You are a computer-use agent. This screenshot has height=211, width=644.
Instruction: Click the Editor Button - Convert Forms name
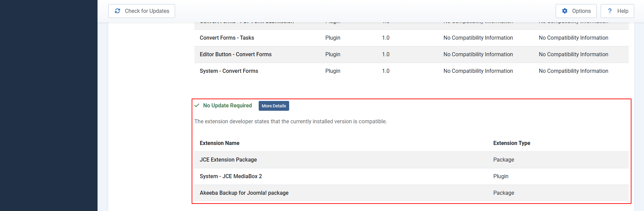pos(235,55)
